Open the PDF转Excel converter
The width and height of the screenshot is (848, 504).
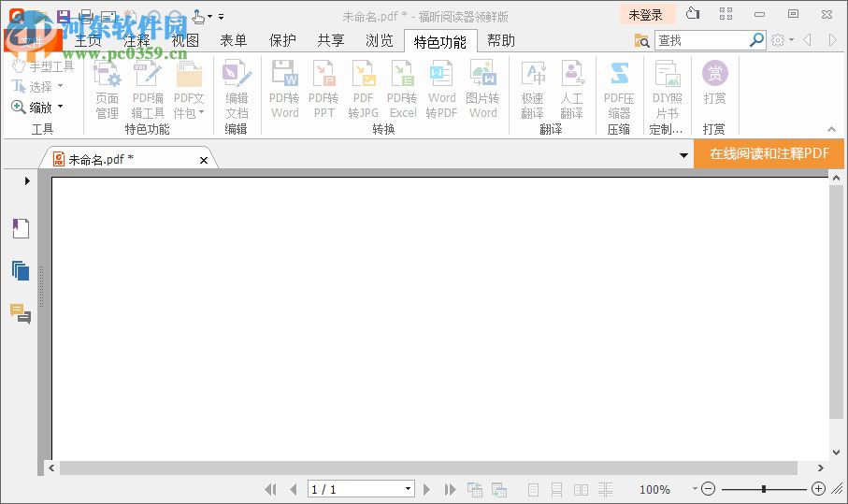pos(402,89)
